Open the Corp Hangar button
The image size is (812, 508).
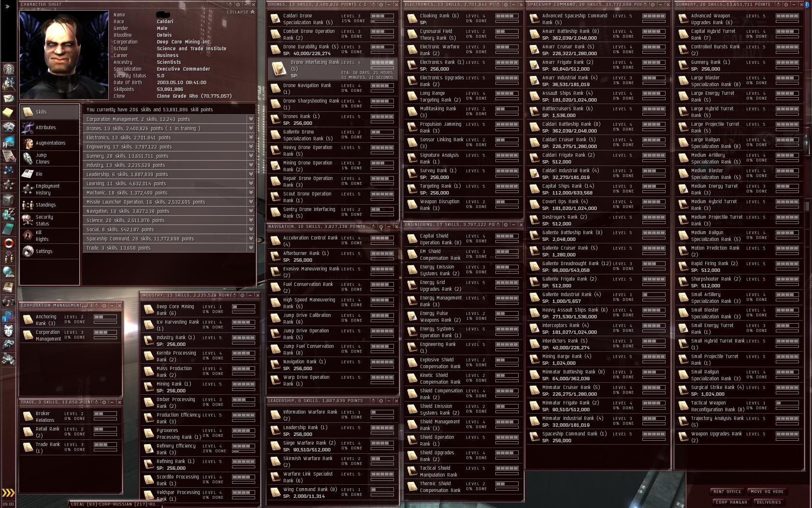[731, 502]
